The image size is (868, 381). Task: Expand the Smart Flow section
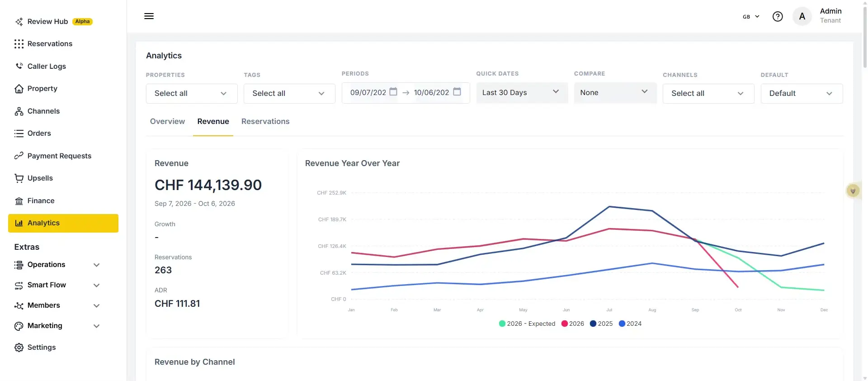point(57,285)
